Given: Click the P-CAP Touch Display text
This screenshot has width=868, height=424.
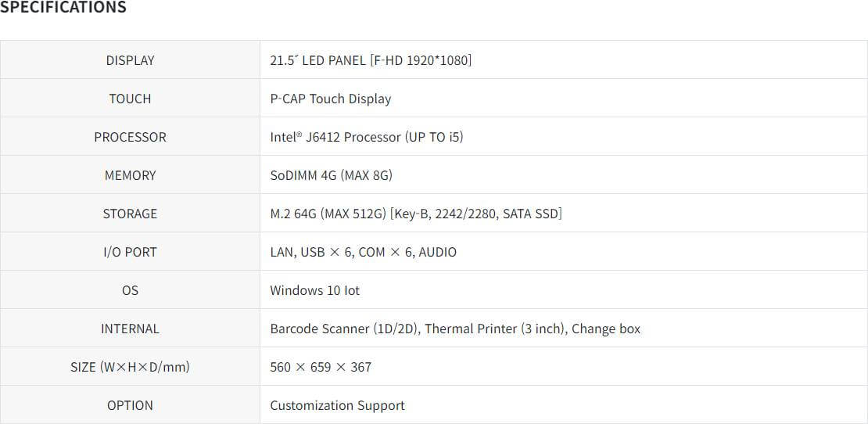Looking at the screenshot, I should pos(331,99).
